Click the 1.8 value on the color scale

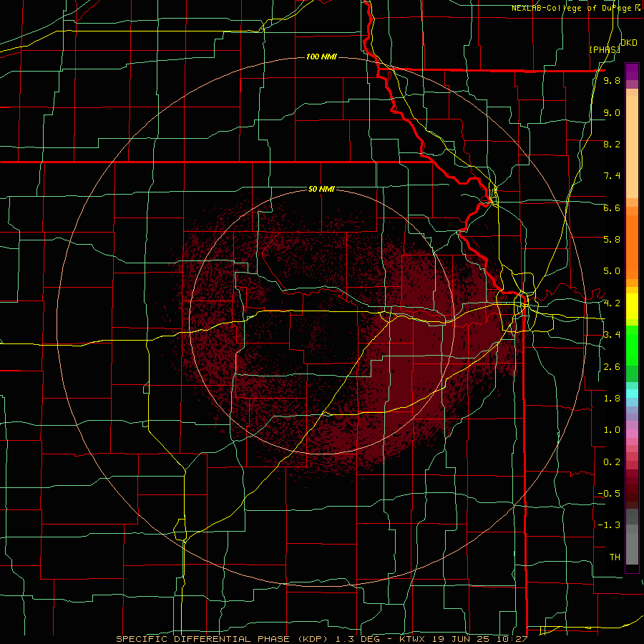pos(612,399)
